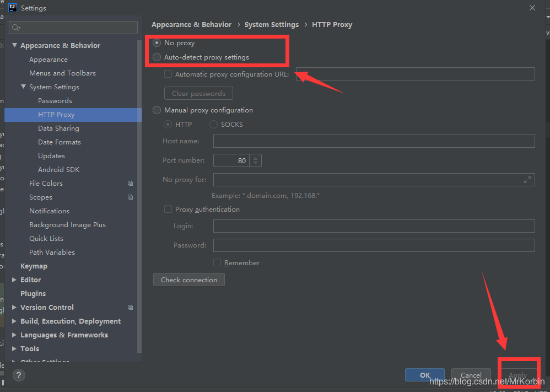
Task: Open the Updates settings page
Action: tap(52, 156)
